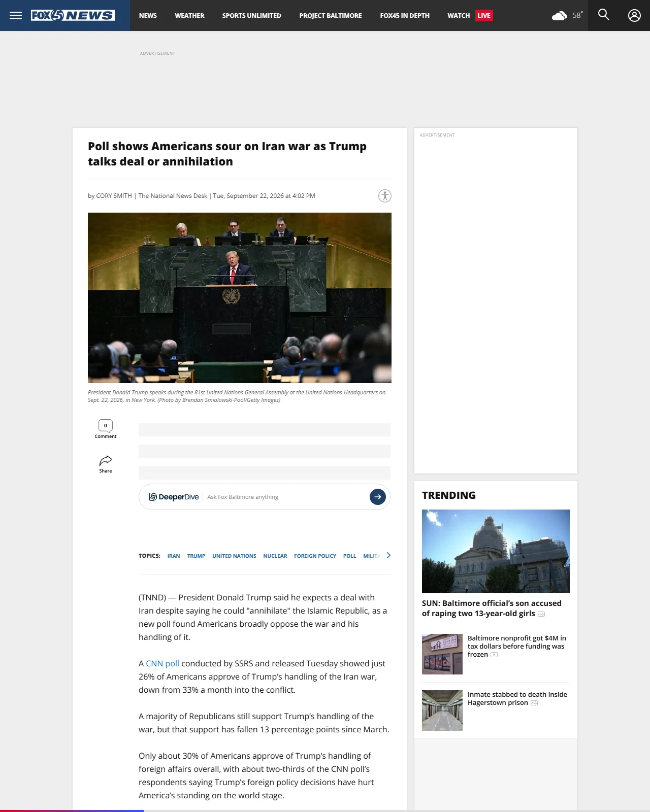
Task: Click the cloudy weather icon
Action: [x=560, y=16]
